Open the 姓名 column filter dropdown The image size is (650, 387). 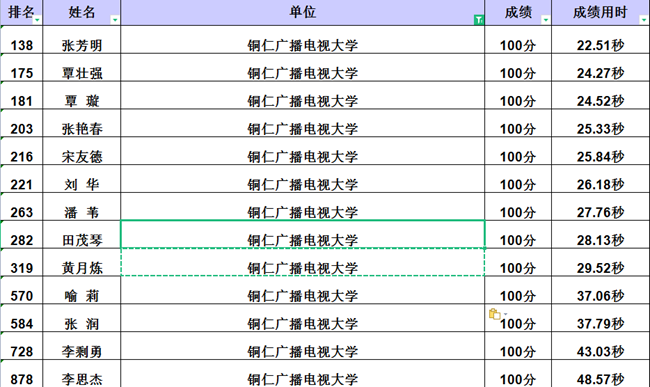[115, 20]
